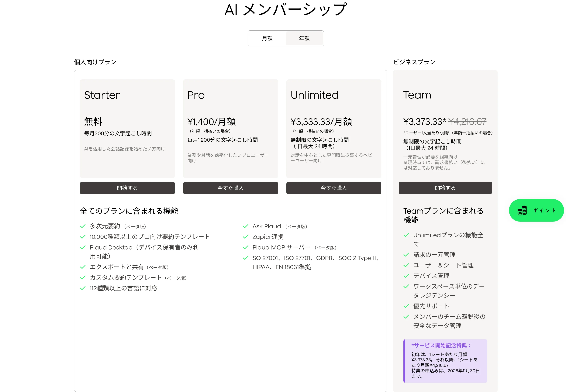The image size is (566, 392).
Task: Click checkmark beside デバイス管理
Action: point(406,276)
